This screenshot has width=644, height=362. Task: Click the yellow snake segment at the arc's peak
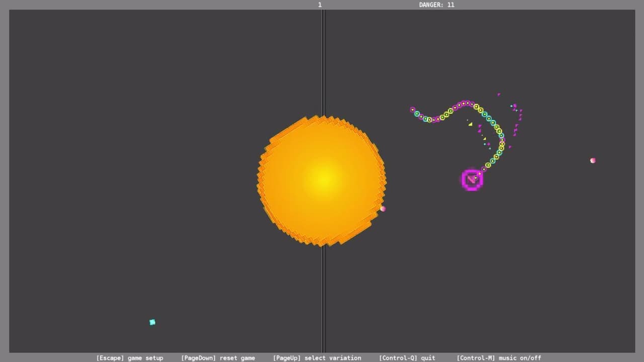pos(476,107)
